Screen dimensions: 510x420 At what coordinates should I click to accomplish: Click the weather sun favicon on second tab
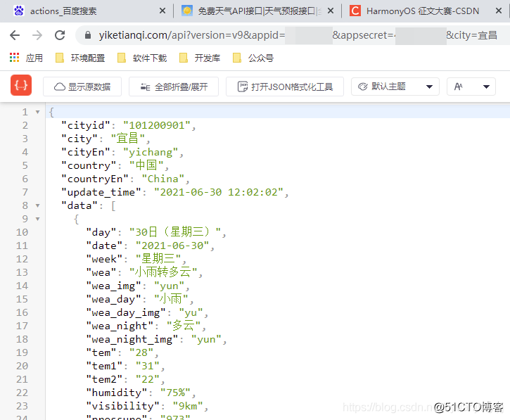coord(187,11)
